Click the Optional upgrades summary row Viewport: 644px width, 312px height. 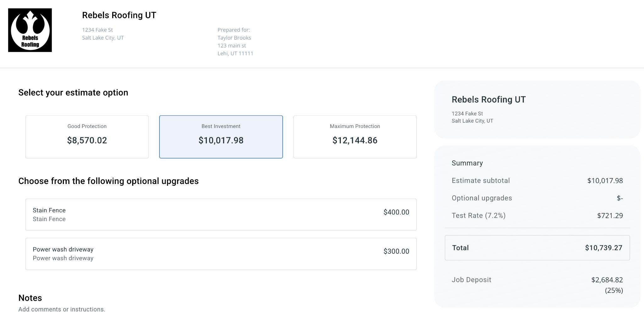[x=537, y=198]
